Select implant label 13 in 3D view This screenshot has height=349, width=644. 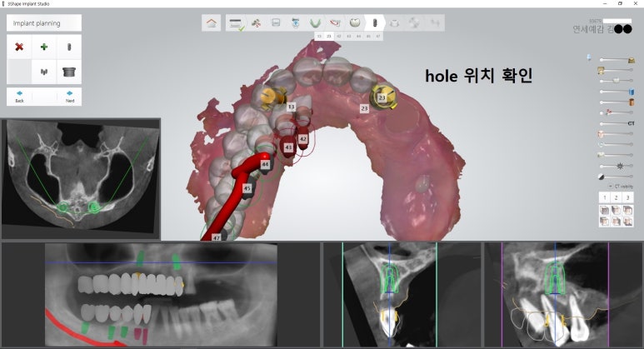click(x=292, y=107)
